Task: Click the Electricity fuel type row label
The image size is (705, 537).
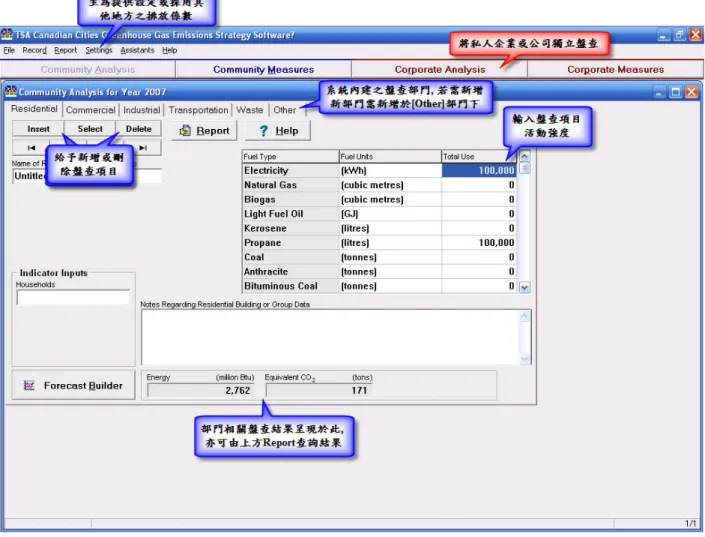Action: point(290,170)
